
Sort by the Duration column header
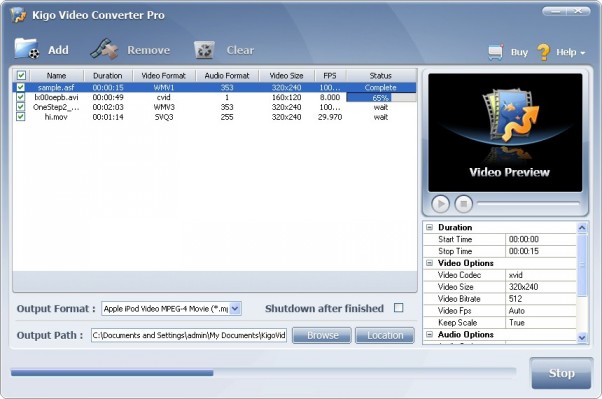108,76
